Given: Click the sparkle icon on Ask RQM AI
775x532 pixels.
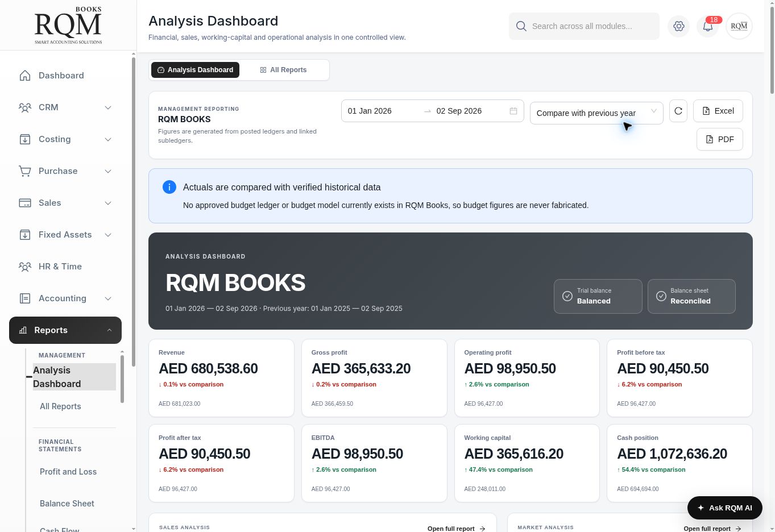Looking at the screenshot, I should click(701, 508).
